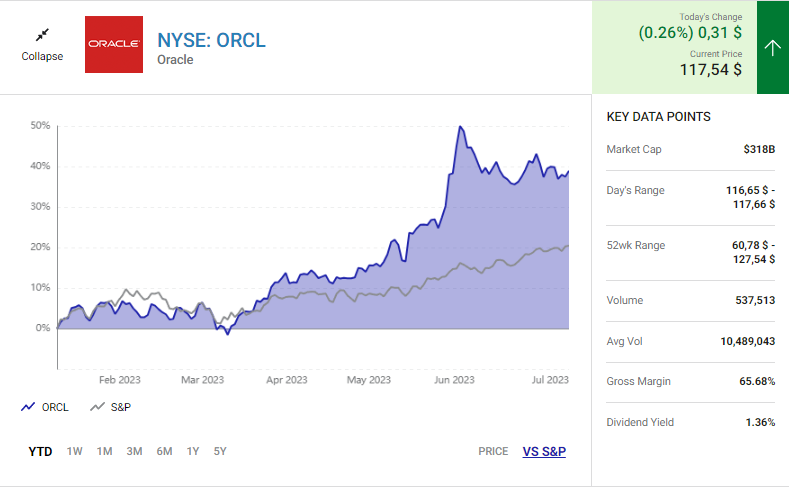Toggle the S&P legend line icon

click(x=98, y=407)
